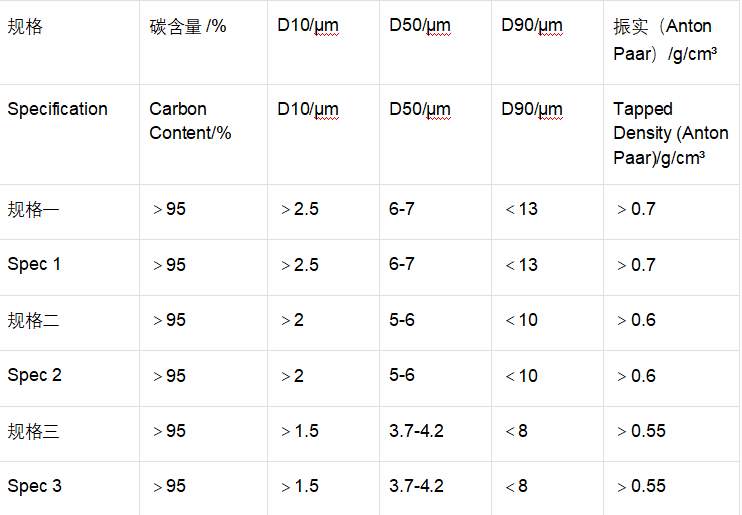
Task: Click the Carbon Content/% header cell
Action: pyautogui.click(x=190, y=120)
